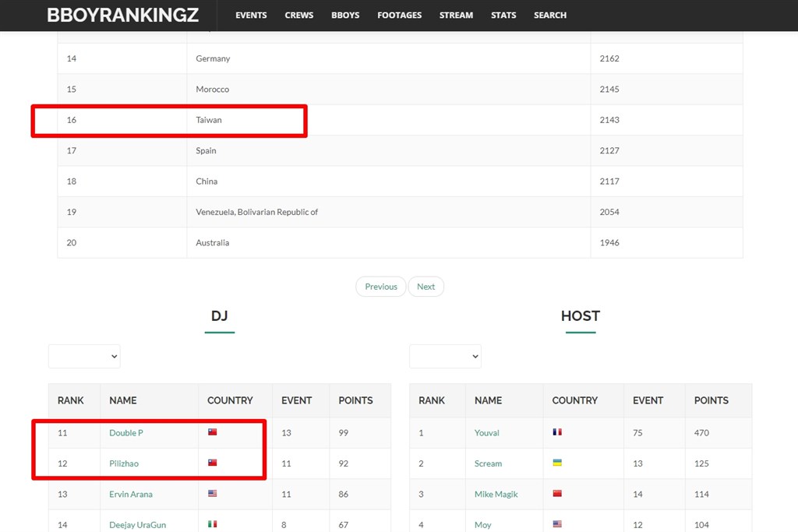Viewport: 798px width, 532px height.
Task: Click the Italy flag in Deejay UraGun's row
Action: 213,523
